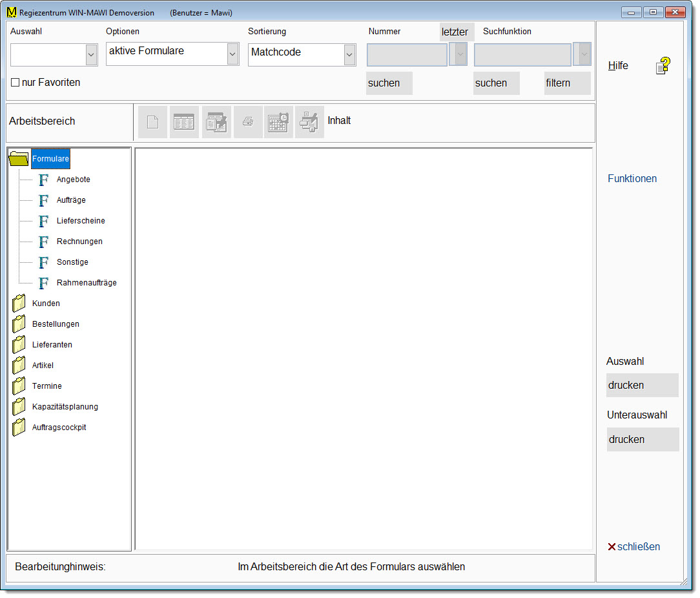
Task: Expand the aktive Formulare options dropdown
Action: [232, 56]
